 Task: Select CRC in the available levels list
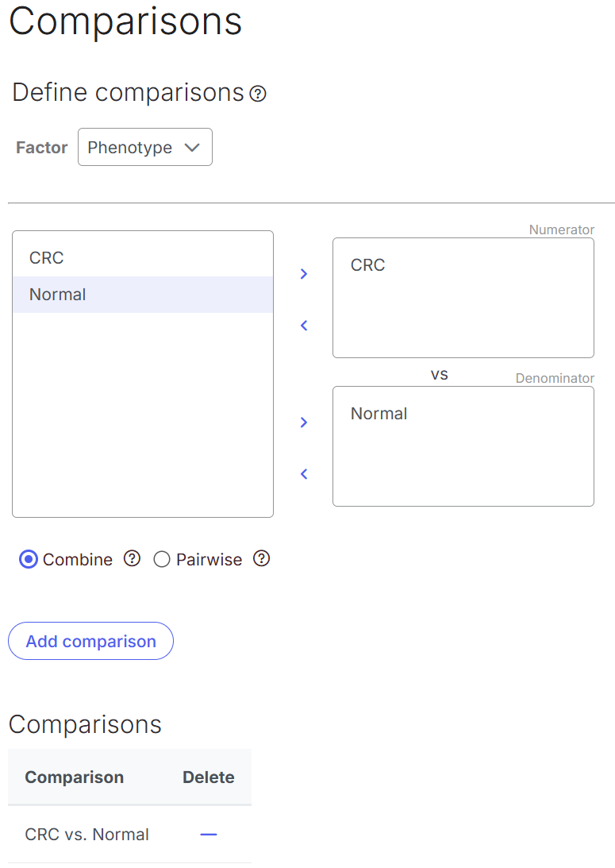(143, 258)
